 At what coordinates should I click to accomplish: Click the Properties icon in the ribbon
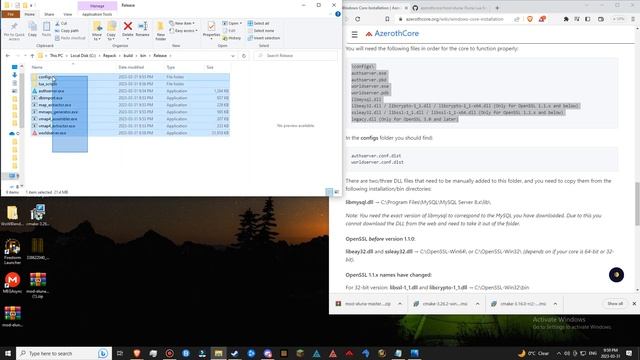pos(211,29)
